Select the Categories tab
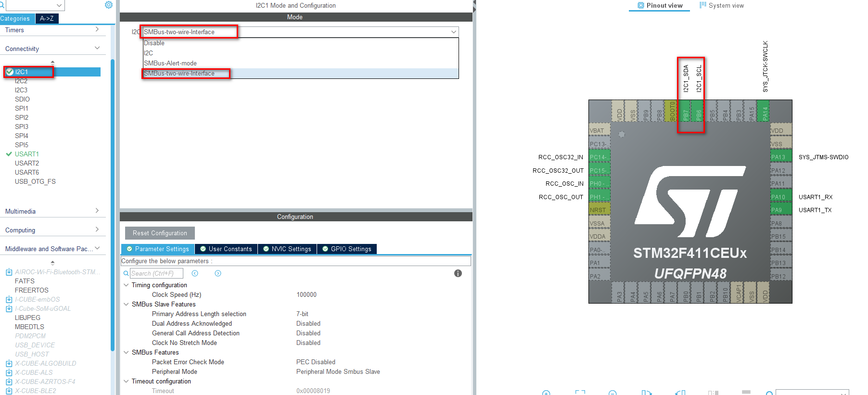This screenshot has width=868, height=395. coord(17,18)
